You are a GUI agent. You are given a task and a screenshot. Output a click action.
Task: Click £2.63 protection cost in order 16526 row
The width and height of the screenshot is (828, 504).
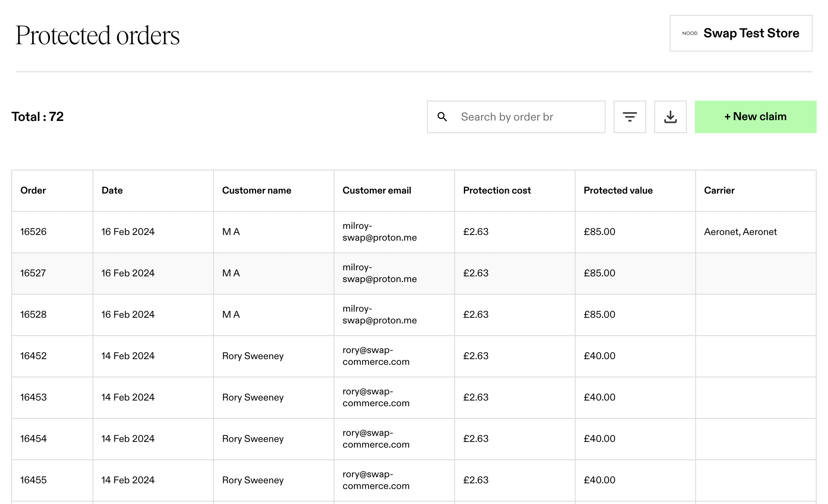pyautogui.click(x=476, y=232)
